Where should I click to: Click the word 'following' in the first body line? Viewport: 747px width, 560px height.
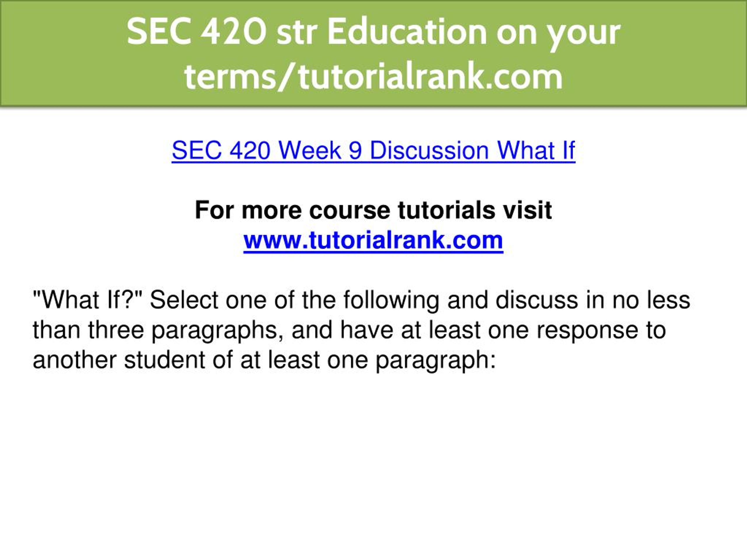391,300
